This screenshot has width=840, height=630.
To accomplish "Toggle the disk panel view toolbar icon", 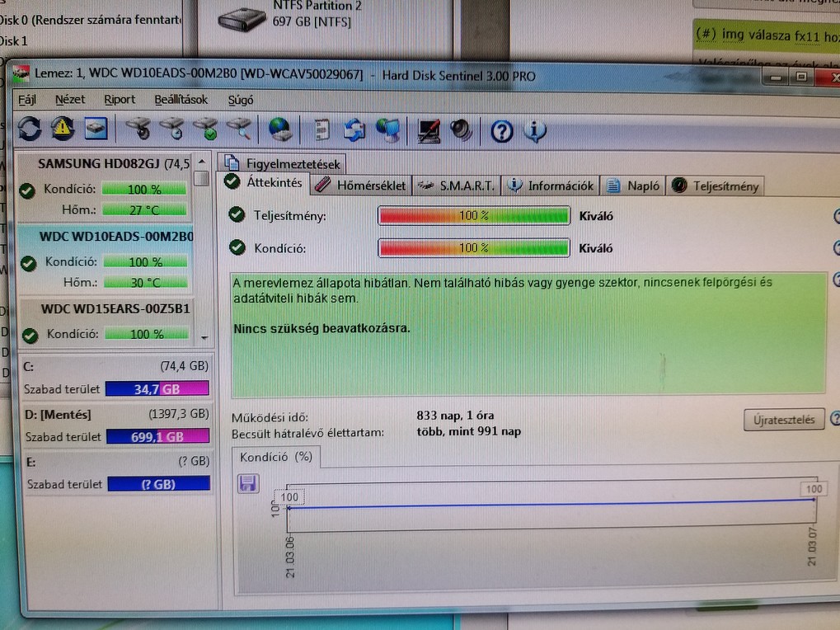I will click(x=96, y=129).
